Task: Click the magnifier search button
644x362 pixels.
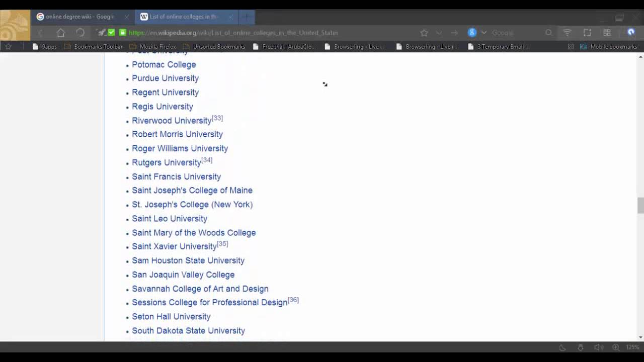Action: (549, 33)
